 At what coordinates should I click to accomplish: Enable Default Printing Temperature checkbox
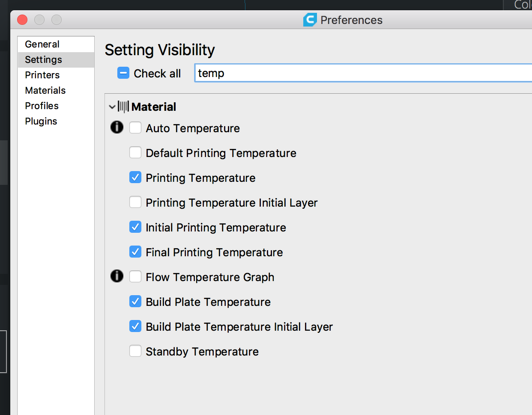point(135,152)
